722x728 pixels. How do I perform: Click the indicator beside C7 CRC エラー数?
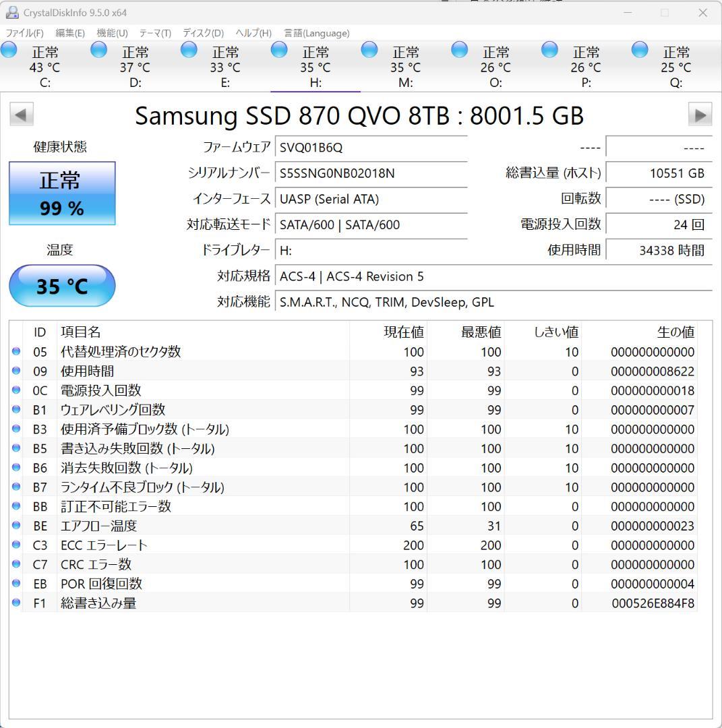coord(16,564)
